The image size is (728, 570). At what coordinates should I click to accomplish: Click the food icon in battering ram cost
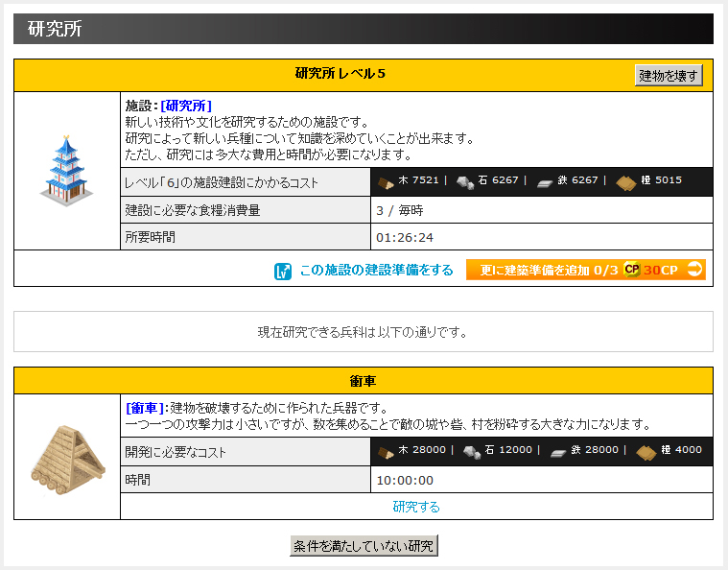tap(646, 451)
